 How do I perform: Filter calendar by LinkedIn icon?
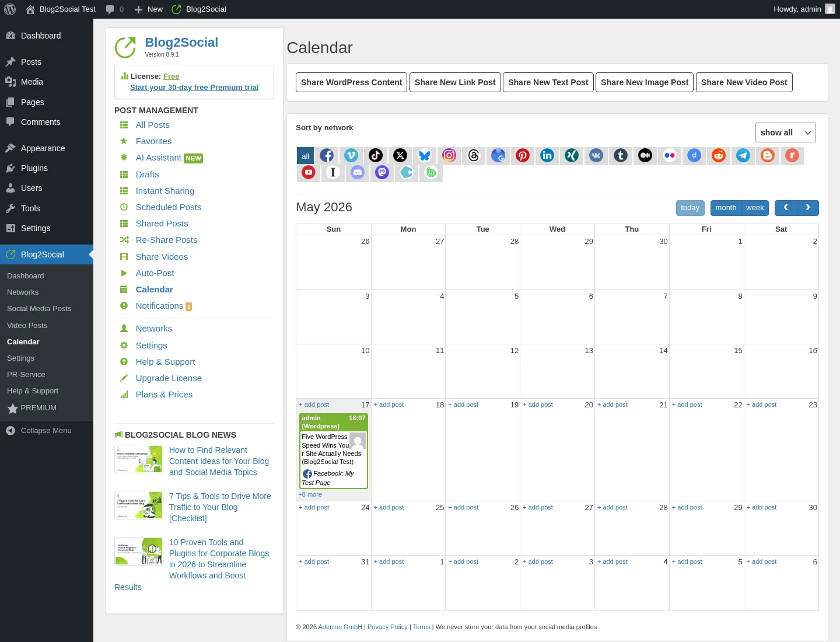pos(547,155)
